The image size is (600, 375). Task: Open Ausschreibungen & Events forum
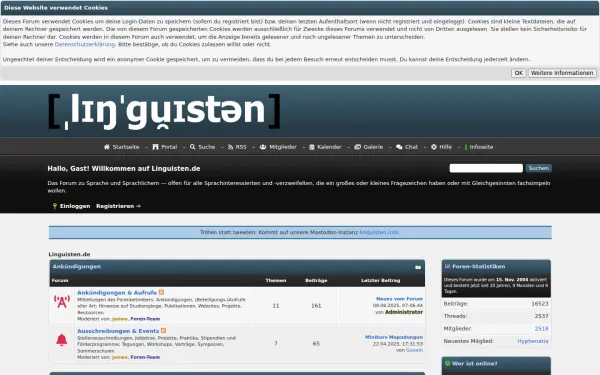[x=118, y=331]
